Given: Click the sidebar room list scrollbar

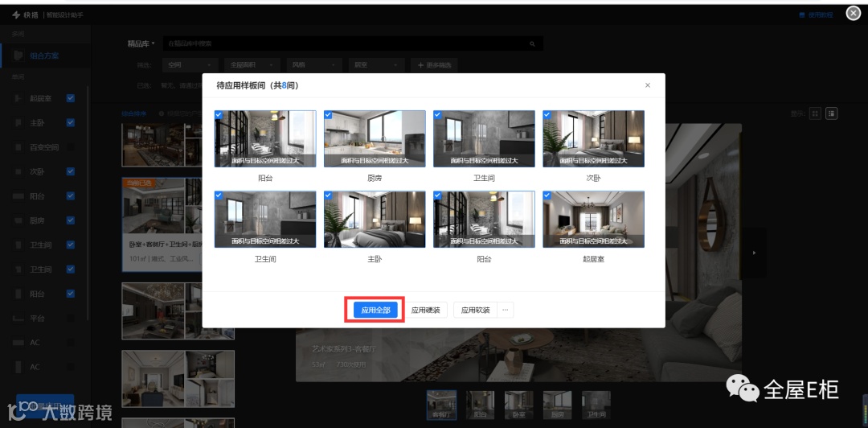Looking at the screenshot, I should [88, 204].
